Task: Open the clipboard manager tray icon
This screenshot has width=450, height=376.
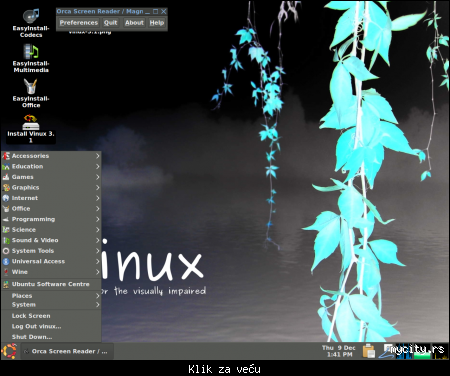Action: [x=369, y=351]
